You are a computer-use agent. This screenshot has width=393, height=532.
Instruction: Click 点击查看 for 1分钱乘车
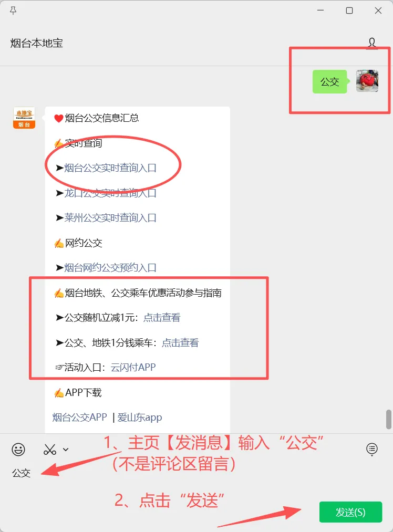180,343
